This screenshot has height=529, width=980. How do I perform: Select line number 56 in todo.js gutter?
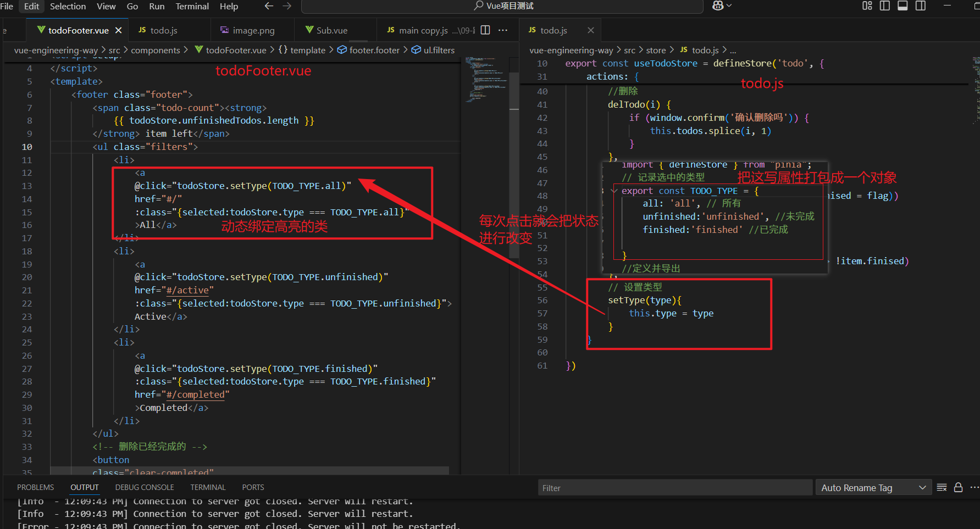coord(542,300)
